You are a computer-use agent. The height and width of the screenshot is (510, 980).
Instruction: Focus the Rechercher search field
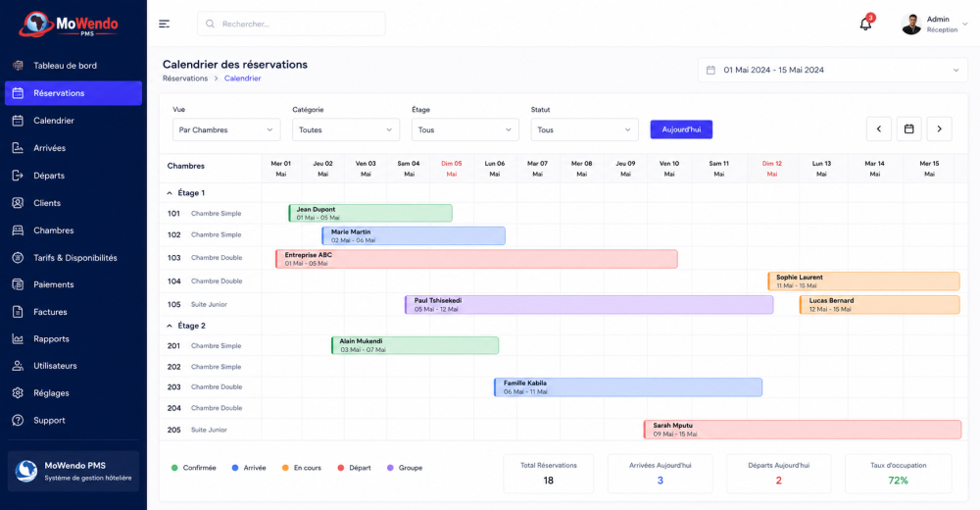[291, 24]
